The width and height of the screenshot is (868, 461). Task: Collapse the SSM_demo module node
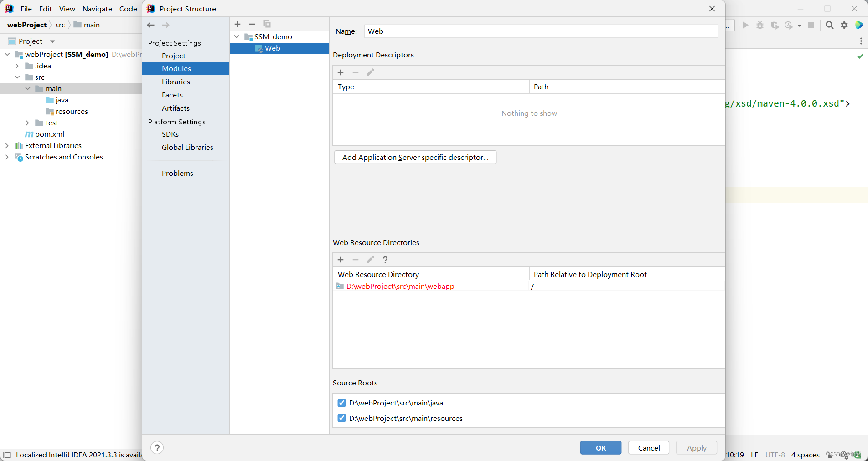(x=237, y=36)
